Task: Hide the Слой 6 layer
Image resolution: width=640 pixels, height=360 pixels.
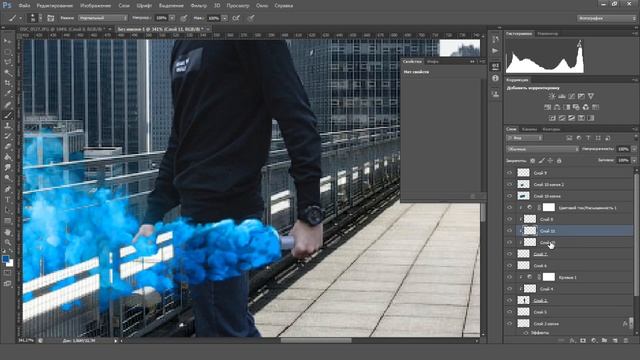Action: click(x=509, y=265)
